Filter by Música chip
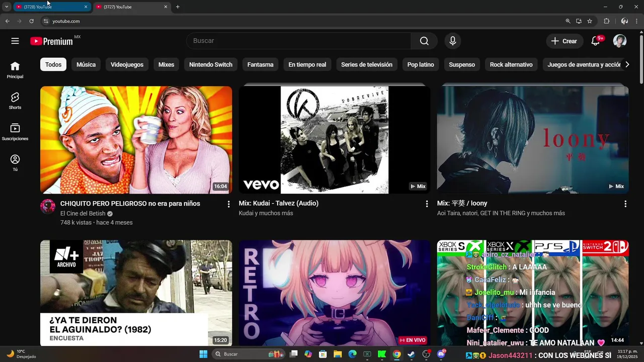The image size is (644, 362). point(86,64)
